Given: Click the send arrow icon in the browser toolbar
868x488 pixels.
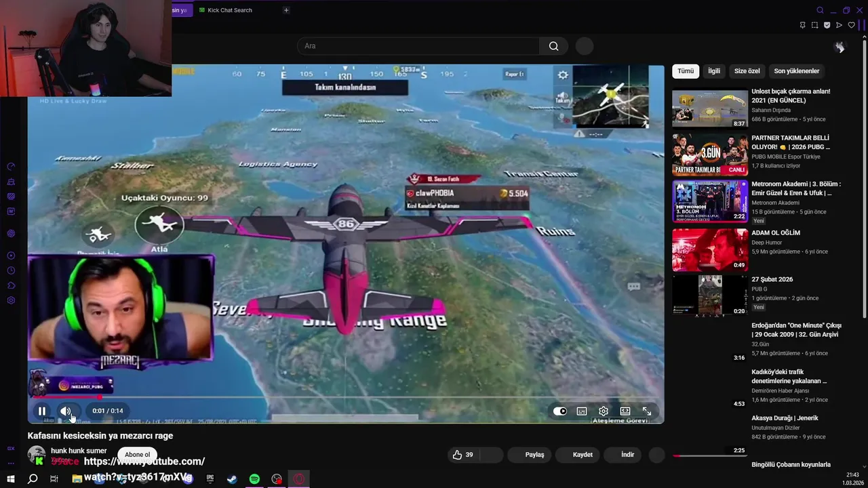Looking at the screenshot, I should [x=840, y=25].
